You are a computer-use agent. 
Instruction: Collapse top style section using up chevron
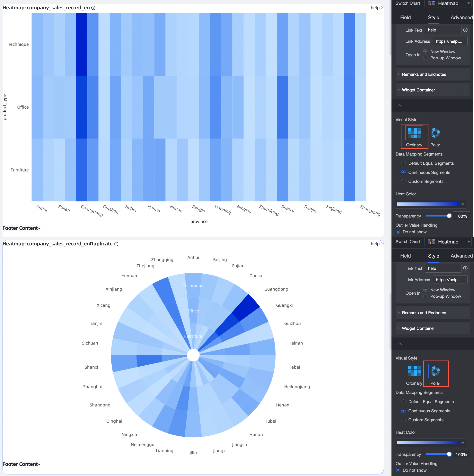click(400, 106)
